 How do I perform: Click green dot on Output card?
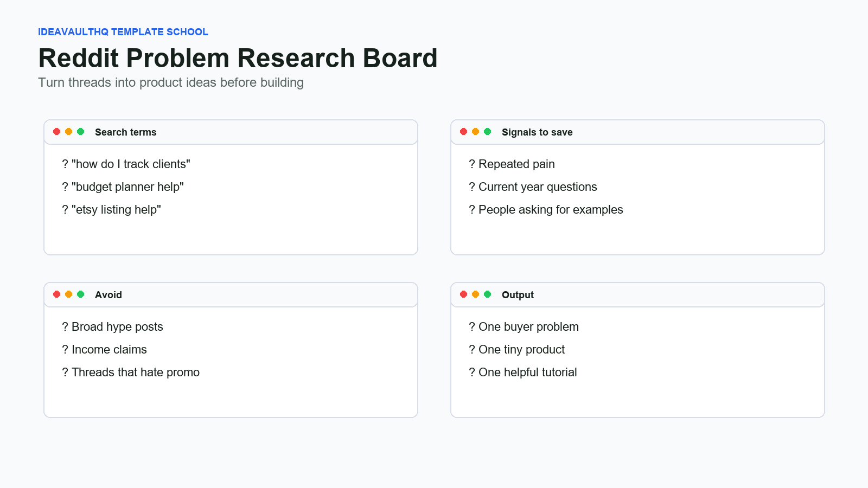point(487,294)
